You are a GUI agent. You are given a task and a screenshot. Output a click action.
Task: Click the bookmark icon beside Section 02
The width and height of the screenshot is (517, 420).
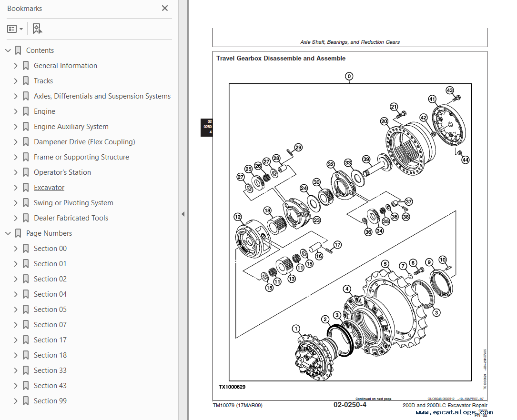coord(26,279)
